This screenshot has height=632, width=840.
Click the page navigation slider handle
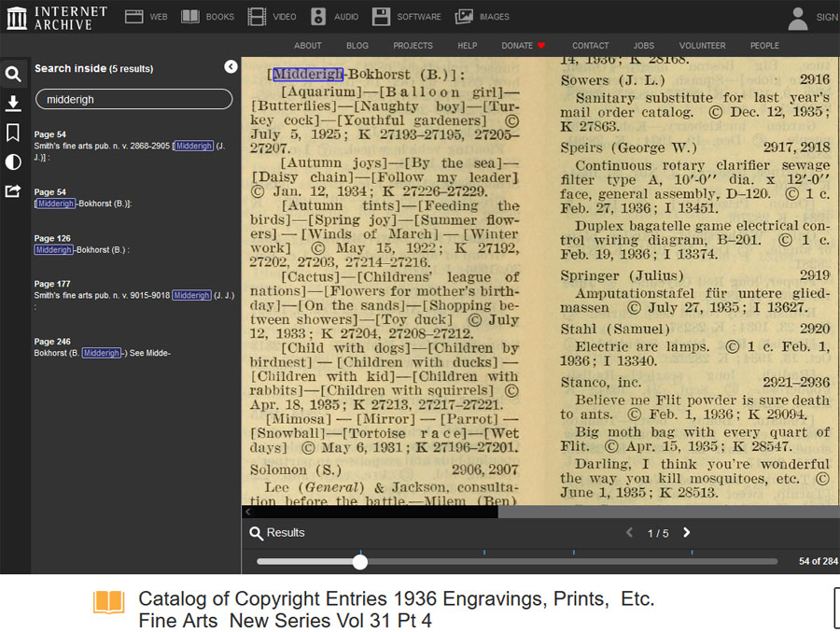click(360, 561)
